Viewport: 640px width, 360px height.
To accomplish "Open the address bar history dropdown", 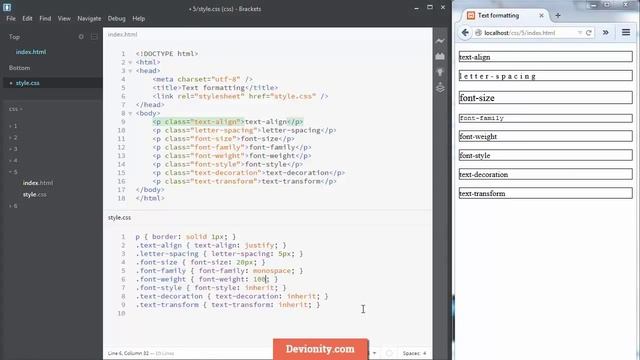I will (x=580, y=33).
